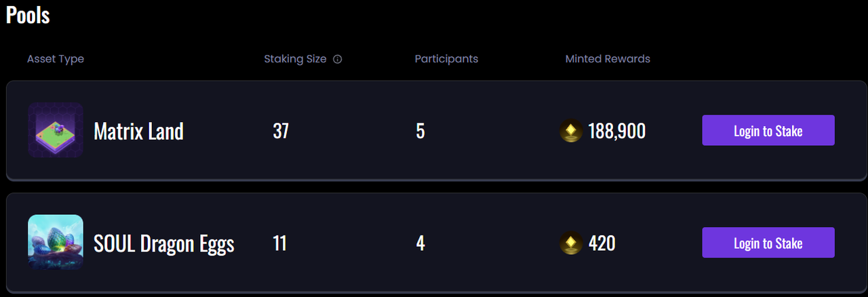The width and height of the screenshot is (868, 297).
Task: Click SOUL Dragon Eggs staking size 11
Action: [x=279, y=243]
